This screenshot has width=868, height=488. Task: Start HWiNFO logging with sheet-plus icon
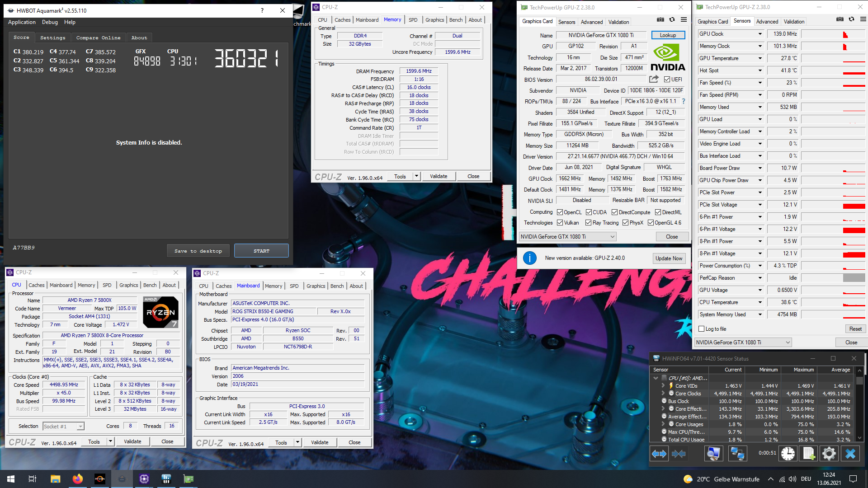(x=809, y=454)
